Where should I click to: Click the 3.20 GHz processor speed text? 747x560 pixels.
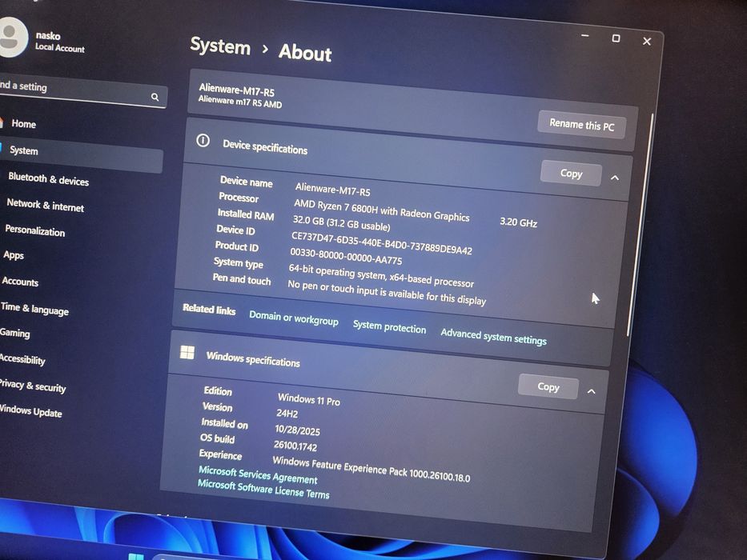[518, 222]
